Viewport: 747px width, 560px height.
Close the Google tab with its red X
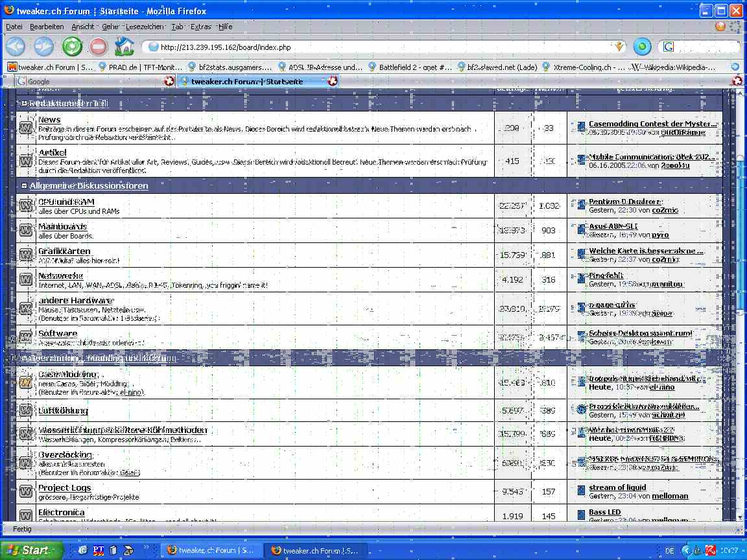169,82
